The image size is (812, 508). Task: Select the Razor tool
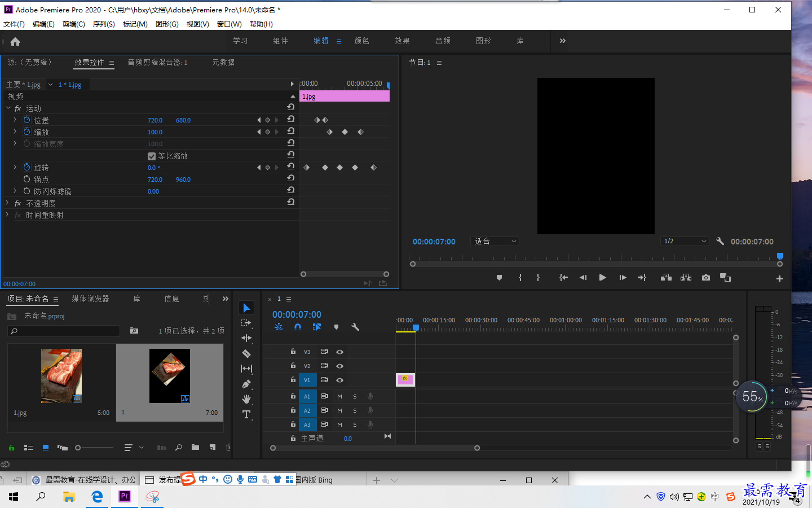[x=246, y=353]
